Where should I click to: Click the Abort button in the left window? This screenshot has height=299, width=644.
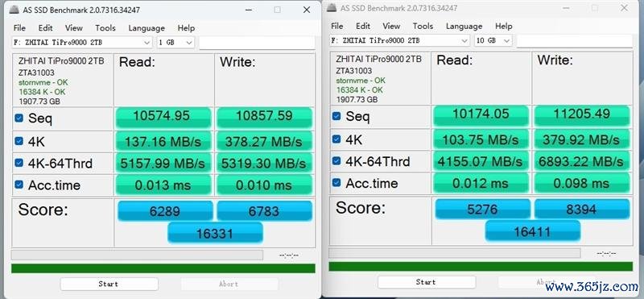(229, 284)
